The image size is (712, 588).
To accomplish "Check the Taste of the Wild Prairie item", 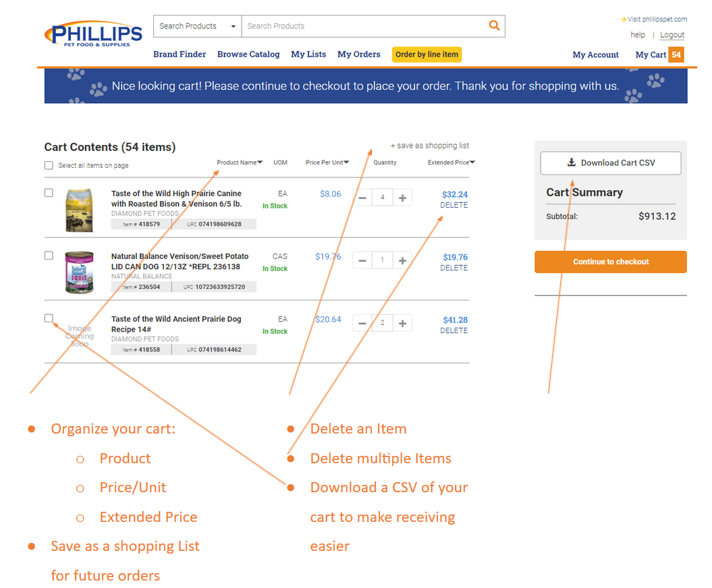I will click(48, 192).
